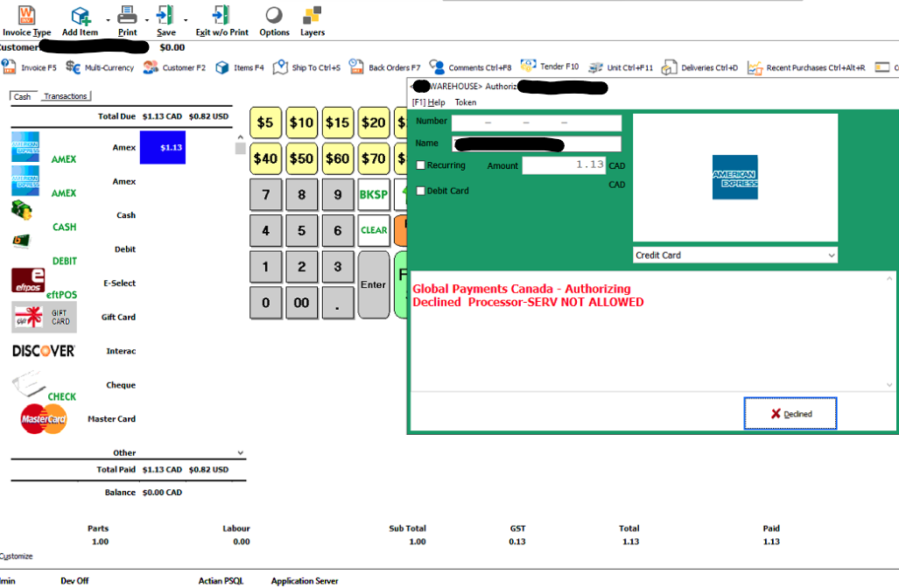
Task: Expand the Add Item dropdown arrow
Action: pyautogui.click(x=108, y=21)
